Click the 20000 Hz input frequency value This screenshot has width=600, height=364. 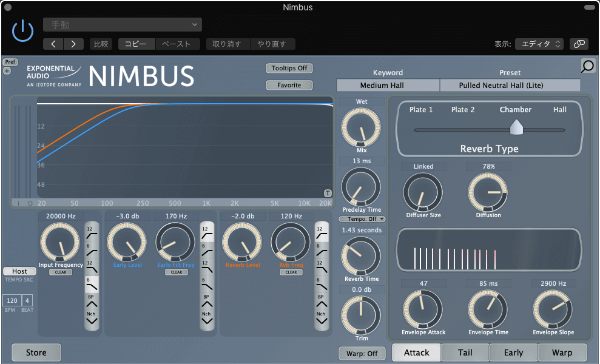pyautogui.click(x=61, y=216)
